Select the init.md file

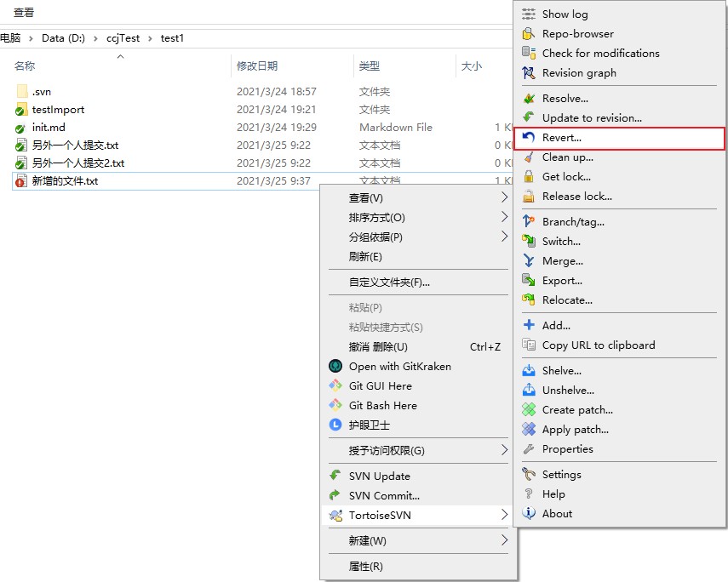click(x=49, y=128)
